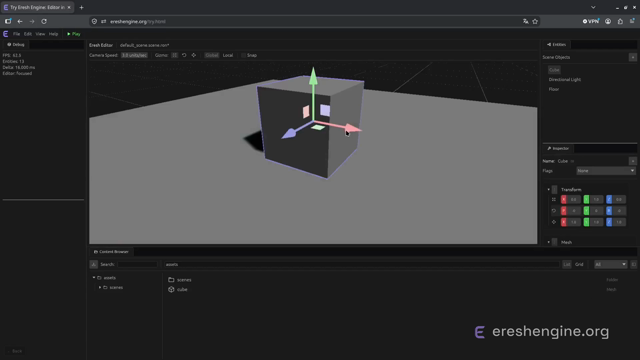Viewport: 640px width, 360px height.
Task: Edit scale X value in Transform
Action: point(573,222)
